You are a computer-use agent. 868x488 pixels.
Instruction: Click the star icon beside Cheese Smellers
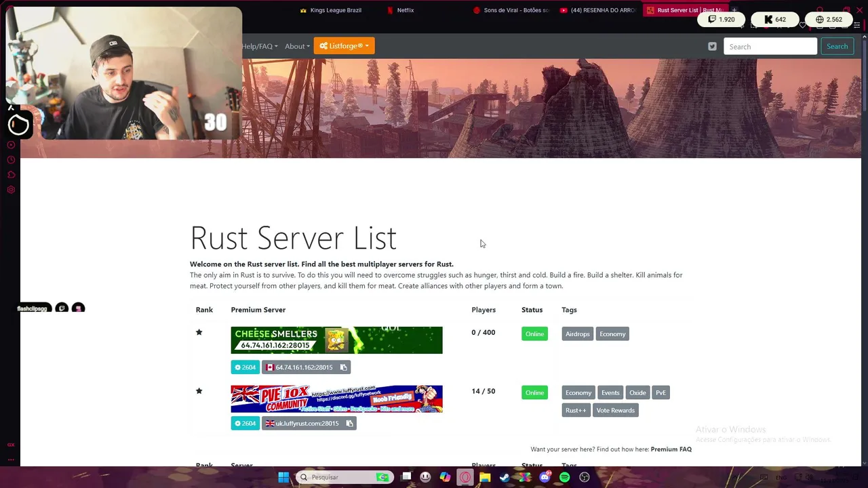[x=199, y=332]
